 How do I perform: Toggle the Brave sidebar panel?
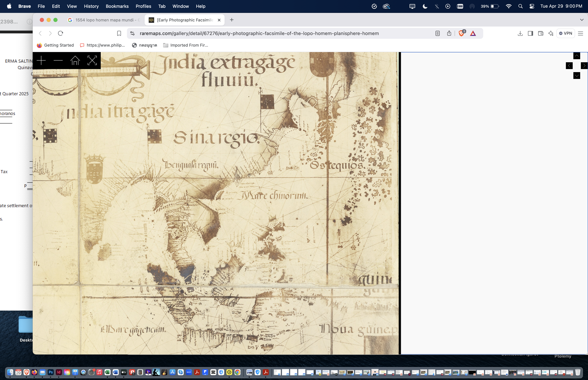click(x=530, y=33)
